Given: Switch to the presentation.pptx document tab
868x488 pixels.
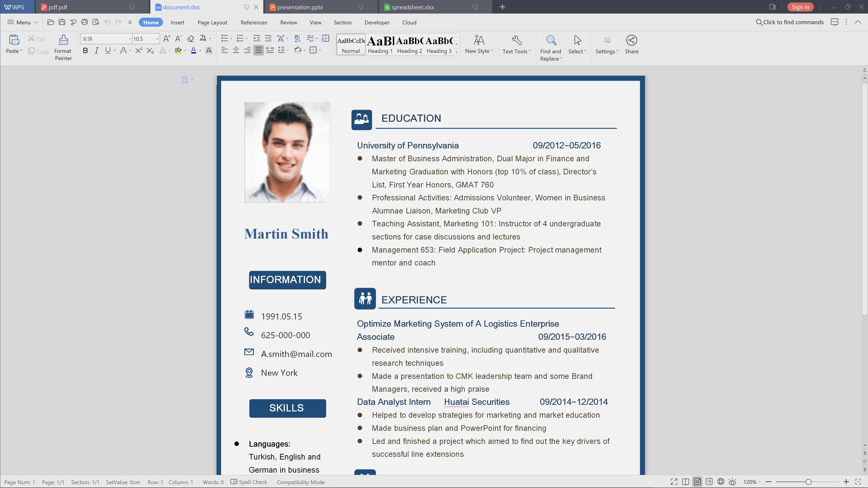Looking at the screenshot, I should (x=321, y=7).
